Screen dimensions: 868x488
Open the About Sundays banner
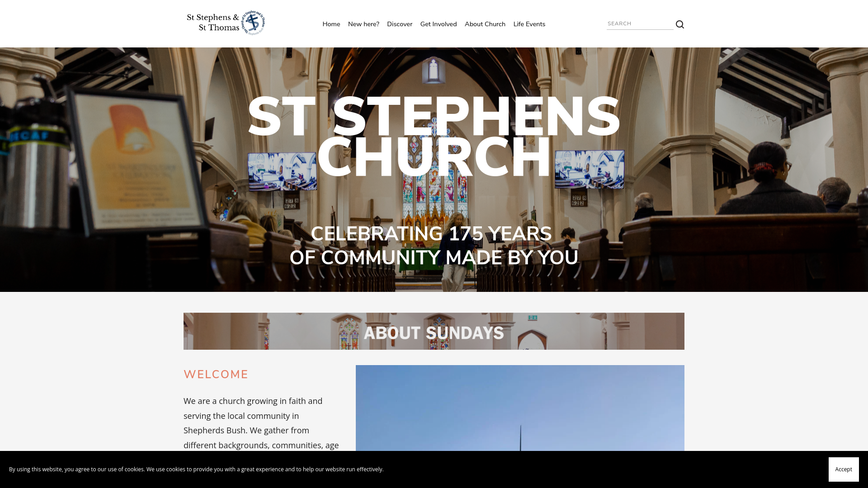tap(434, 331)
